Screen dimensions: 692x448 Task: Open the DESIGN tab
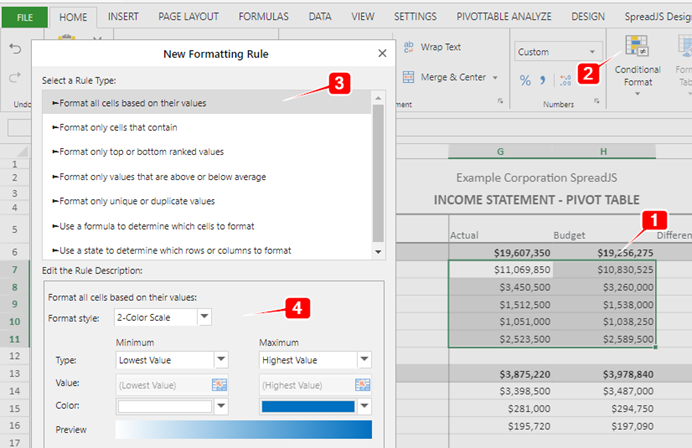[x=588, y=17]
